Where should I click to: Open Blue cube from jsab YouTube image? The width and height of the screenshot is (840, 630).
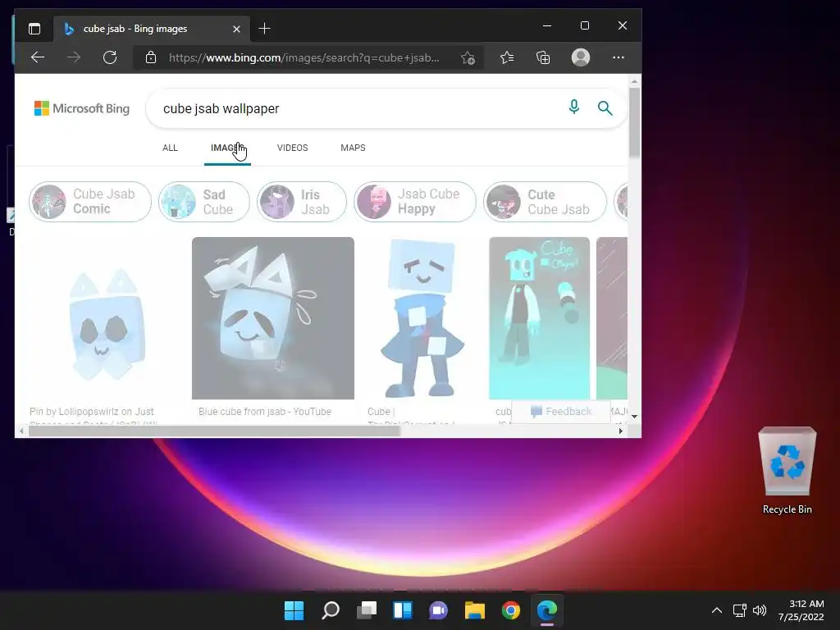272,318
